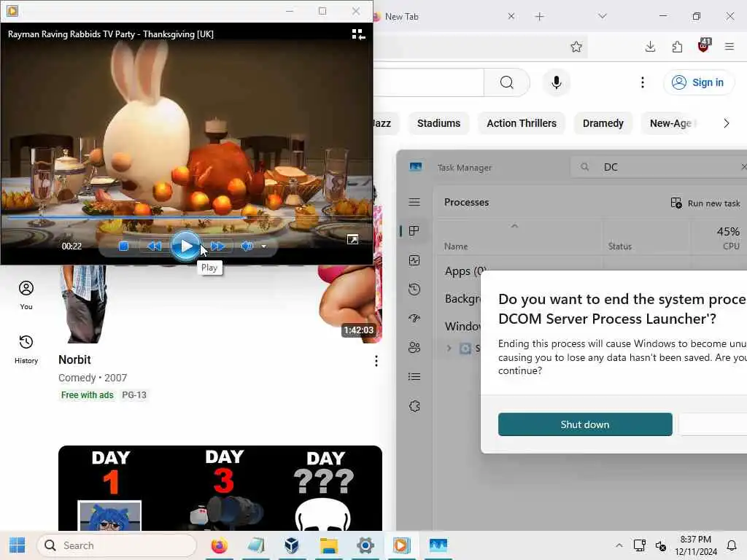This screenshot has height=560, width=747.
Task: Click the uBlock shield extension icon
Action: coord(704,46)
